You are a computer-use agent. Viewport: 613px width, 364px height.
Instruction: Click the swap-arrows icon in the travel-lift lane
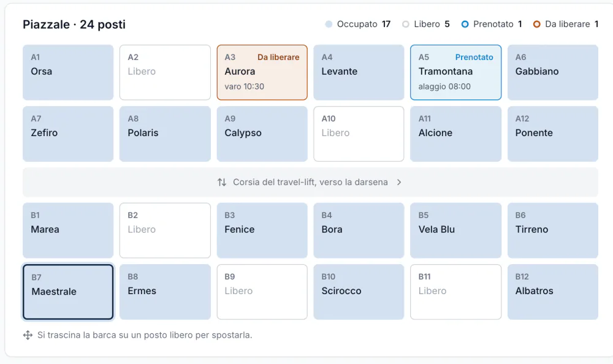coord(222,182)
